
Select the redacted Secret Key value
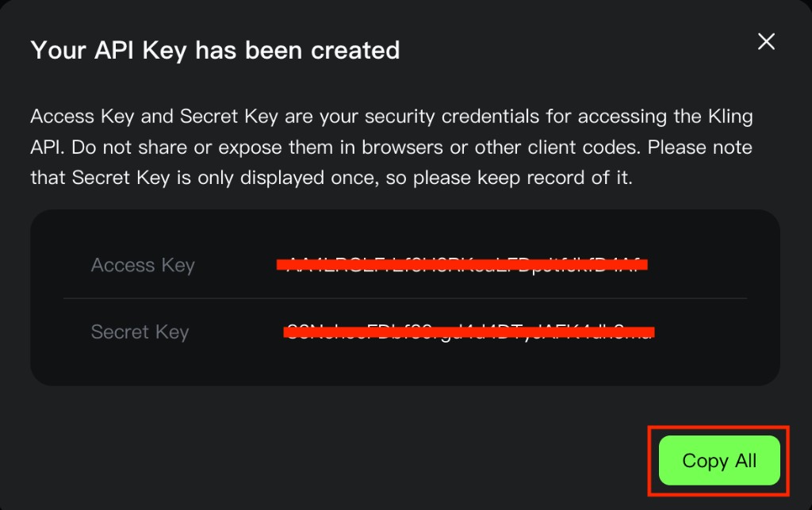click(469, 332)
